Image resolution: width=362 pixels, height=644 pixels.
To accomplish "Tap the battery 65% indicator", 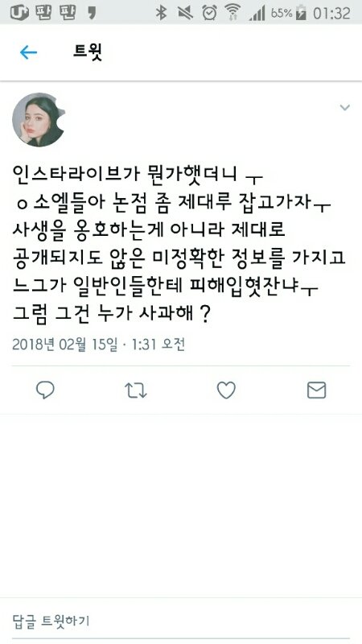I will pos(288,13).
